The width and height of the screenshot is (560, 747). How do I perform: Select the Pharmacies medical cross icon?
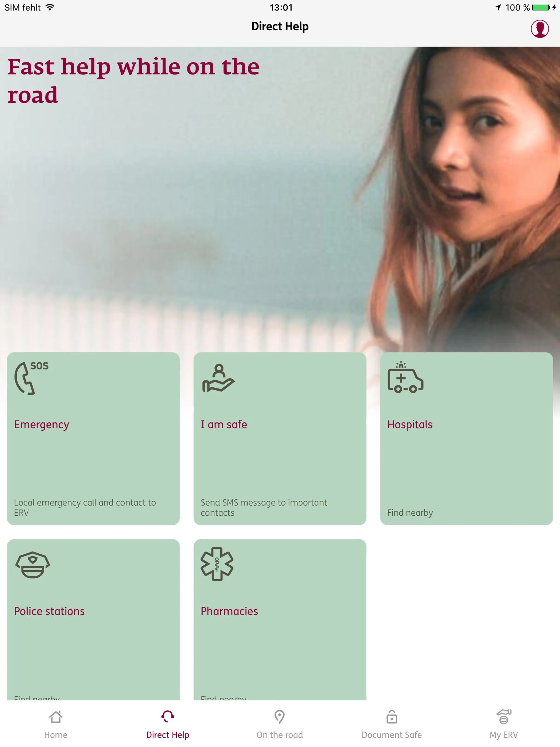tap(218, 563)
